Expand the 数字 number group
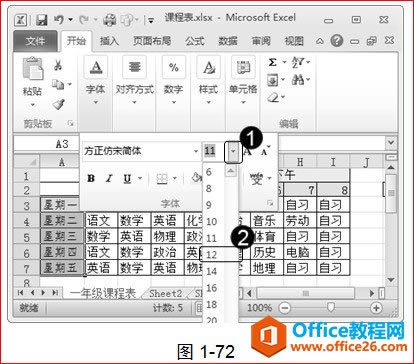This screenshot has height=364, width=414. [x=174, y=81]
